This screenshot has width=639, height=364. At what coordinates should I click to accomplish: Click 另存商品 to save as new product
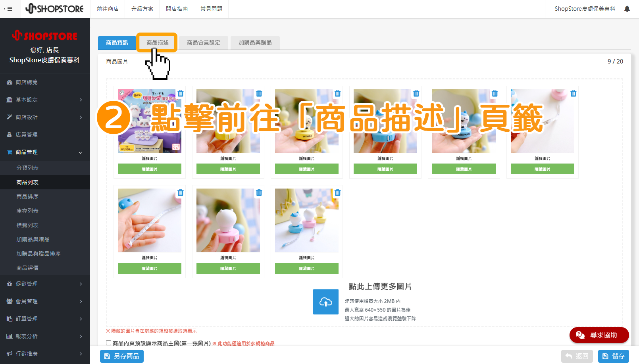(x=121, y=356)
